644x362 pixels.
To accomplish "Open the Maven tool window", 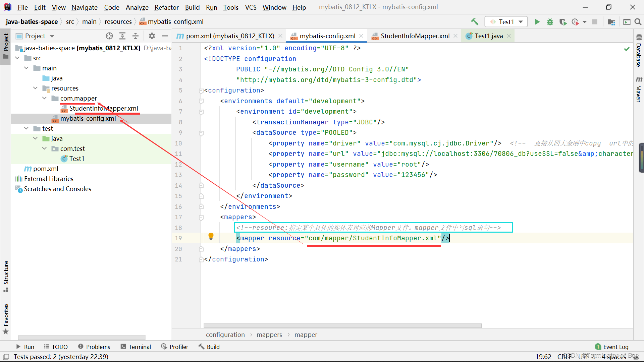I will (639, 89).
